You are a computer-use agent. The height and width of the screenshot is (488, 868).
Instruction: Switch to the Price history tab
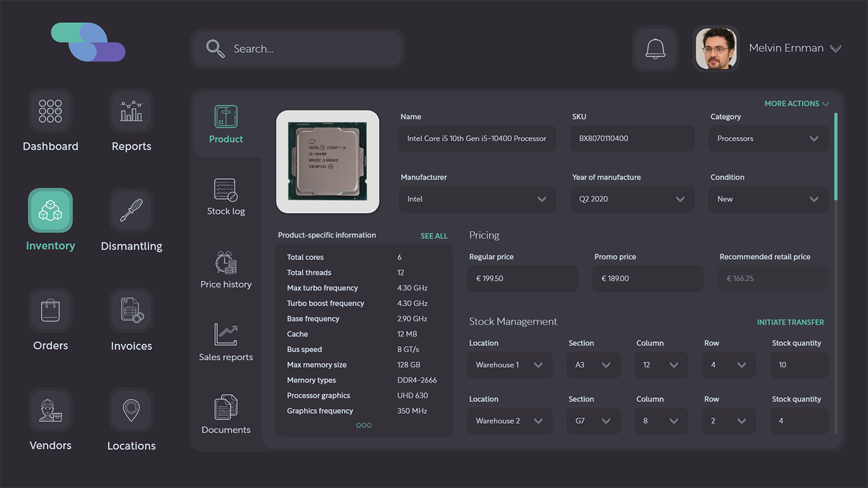(226, 270)
